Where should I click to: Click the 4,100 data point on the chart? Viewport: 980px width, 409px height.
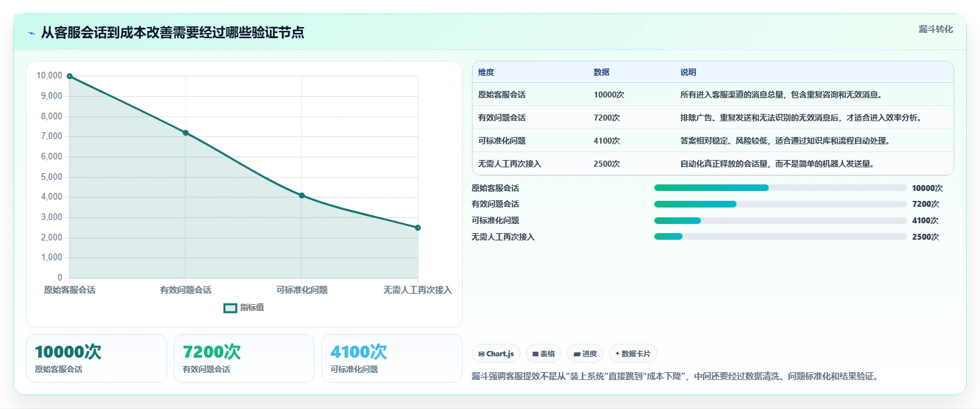point(302,196)
